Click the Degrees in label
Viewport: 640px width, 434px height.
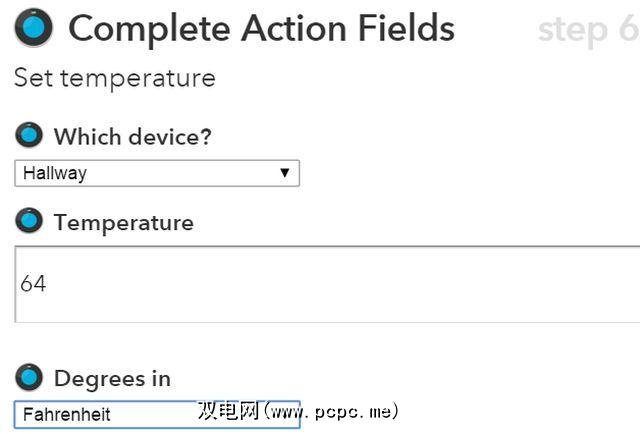112,378
